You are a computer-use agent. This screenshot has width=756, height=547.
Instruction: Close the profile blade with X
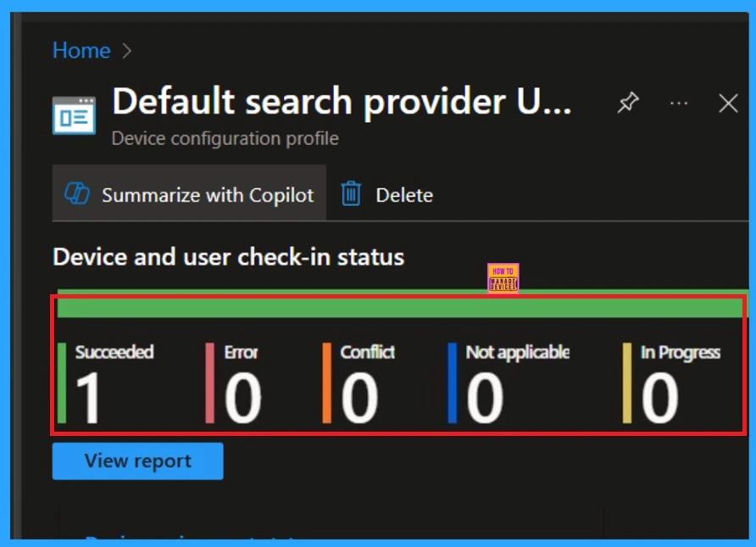pyautogui.click(x=728, y=103)
